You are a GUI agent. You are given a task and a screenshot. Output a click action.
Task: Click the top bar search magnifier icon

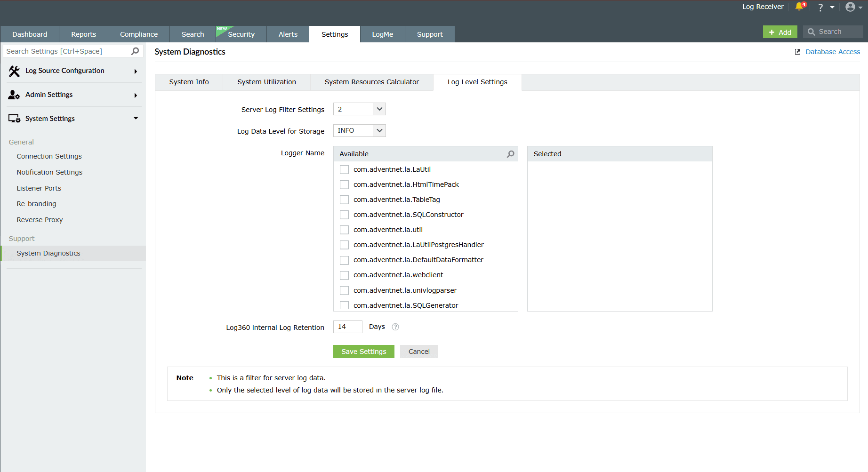[811, 32]
